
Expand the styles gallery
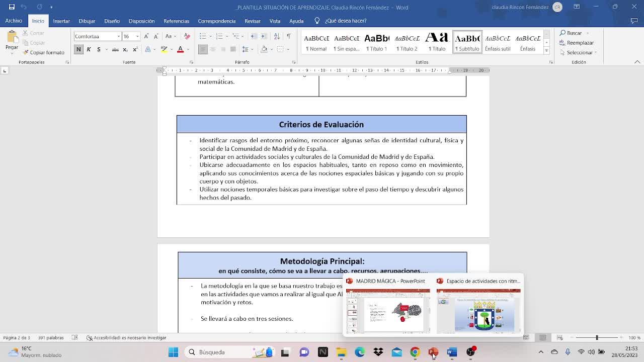(546, 51)
